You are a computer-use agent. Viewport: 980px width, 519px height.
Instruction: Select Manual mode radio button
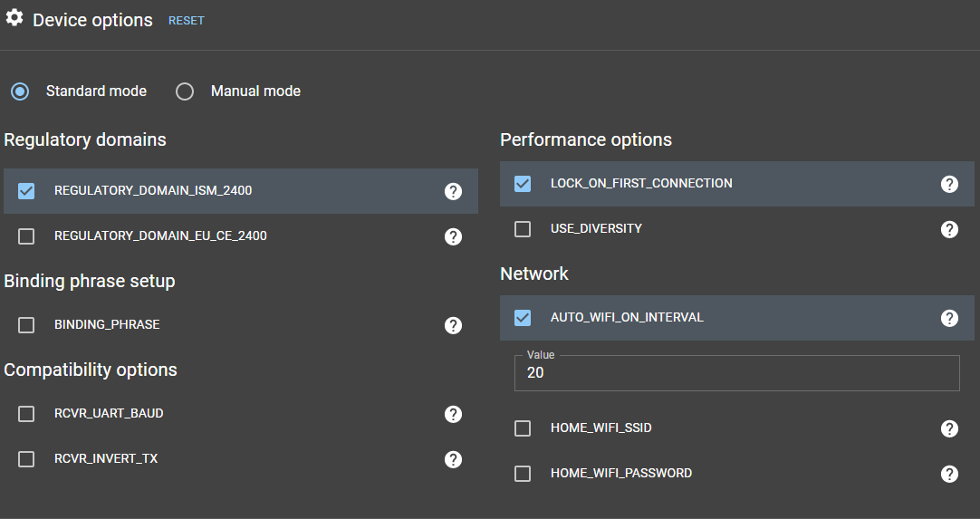click(x=185, y=91)
